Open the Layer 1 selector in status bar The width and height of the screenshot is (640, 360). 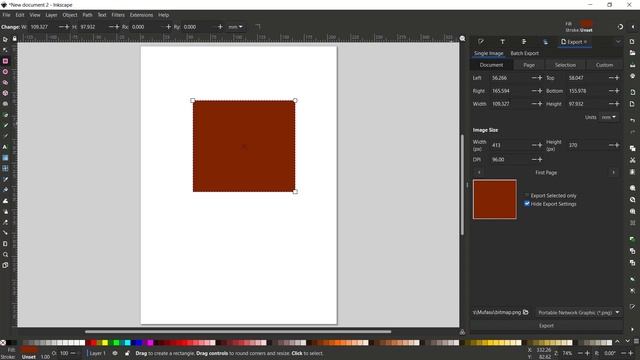click(x=98, y=353)
